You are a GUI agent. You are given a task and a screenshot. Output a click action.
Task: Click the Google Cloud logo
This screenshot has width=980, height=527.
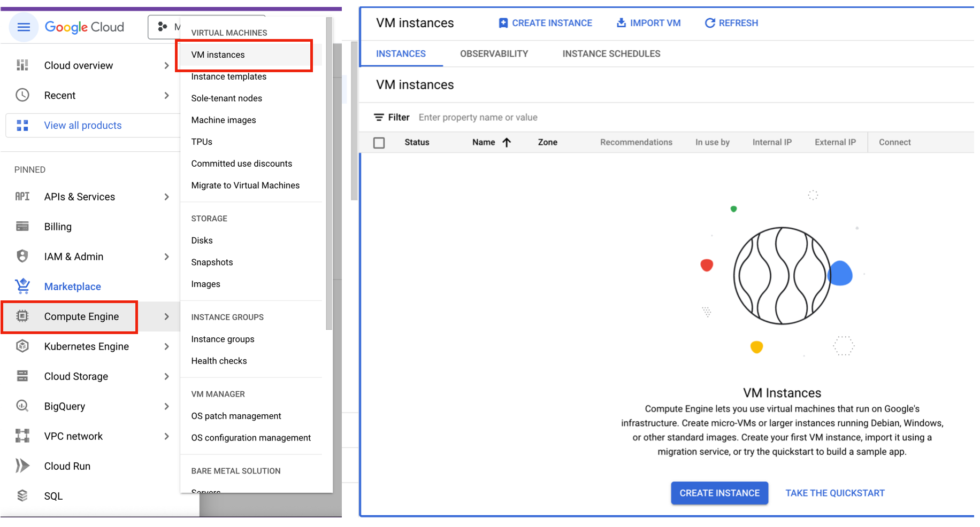coord(84,27)
